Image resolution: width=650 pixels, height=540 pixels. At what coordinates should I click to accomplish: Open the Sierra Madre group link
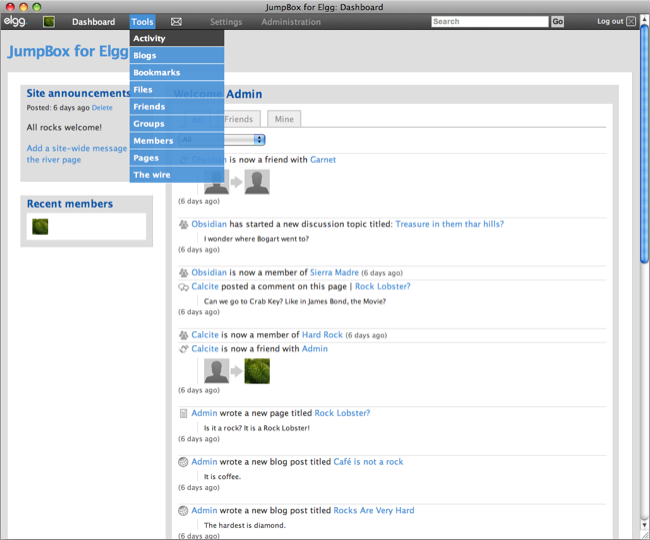(334, 273)
